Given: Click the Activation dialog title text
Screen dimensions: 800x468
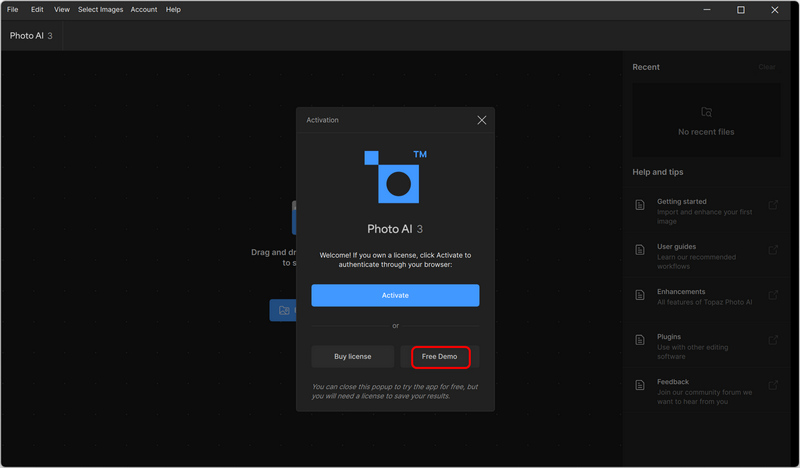Looking at the screenshot, I should point(322,120).
